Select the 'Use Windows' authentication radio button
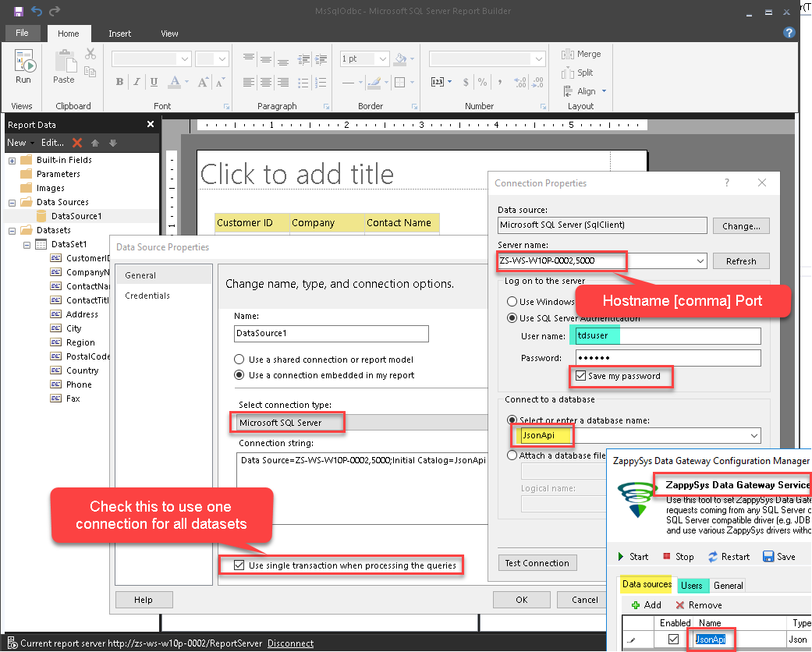Viewport: 812px width, 652px height. pyautogui.click(x=512, y=301)
